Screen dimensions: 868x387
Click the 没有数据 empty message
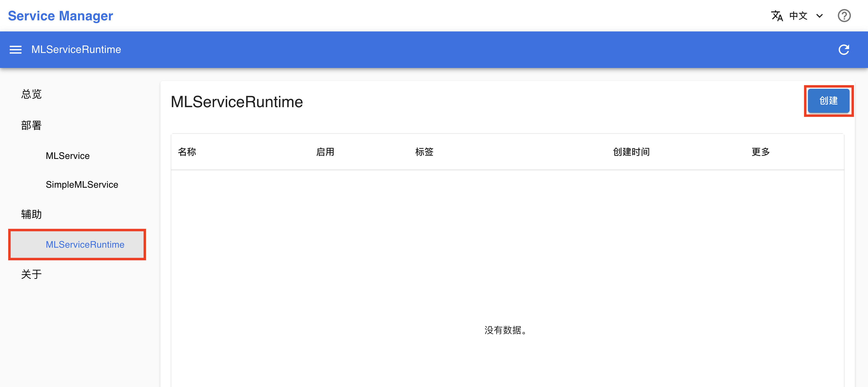point(506,330)
